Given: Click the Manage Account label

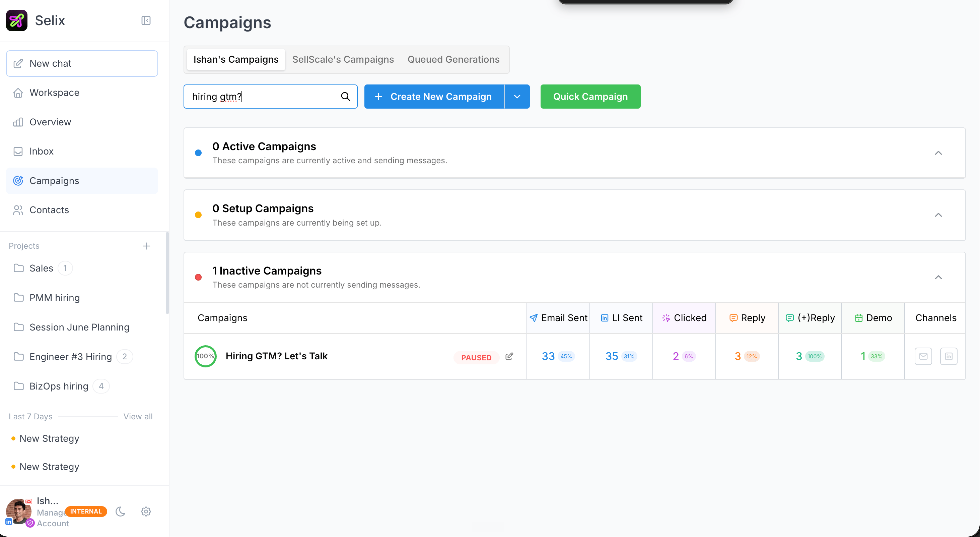Looking at the screenshot, I should pos(53,518).
